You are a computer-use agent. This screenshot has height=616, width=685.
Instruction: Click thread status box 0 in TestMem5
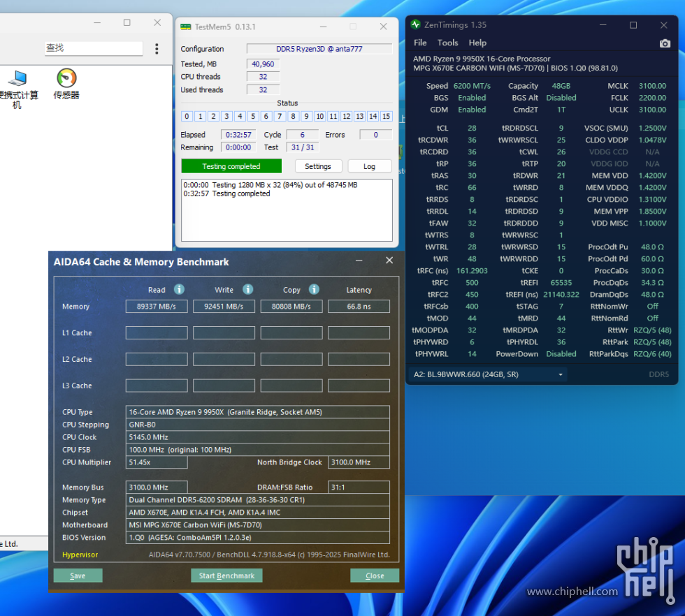pyautogui.click(x=187, y=116)
